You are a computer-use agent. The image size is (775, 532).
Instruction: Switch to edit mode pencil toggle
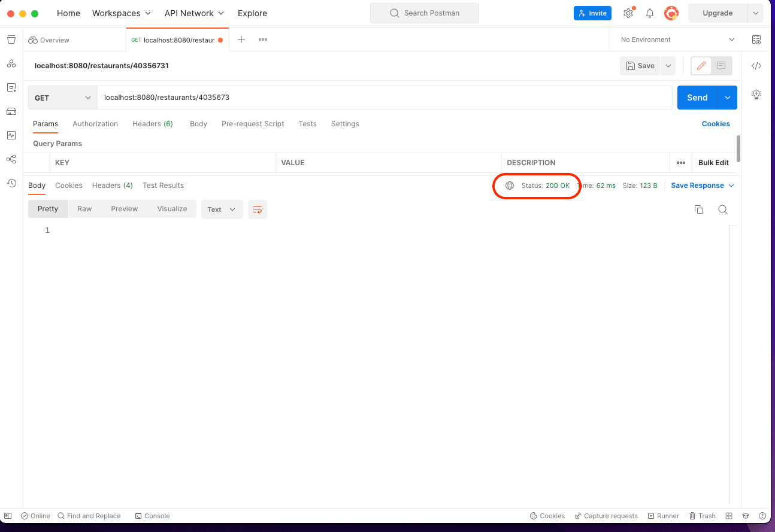tap(701, 66)
